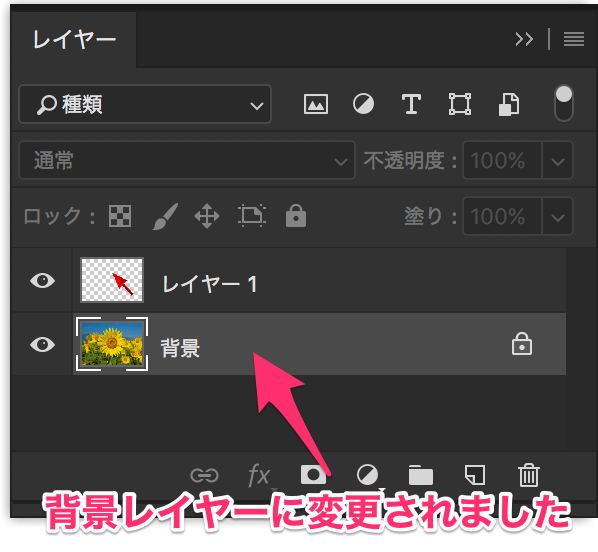Click the 不透明度 100% value field
598x552 pixels.
(x=502, y=160)
